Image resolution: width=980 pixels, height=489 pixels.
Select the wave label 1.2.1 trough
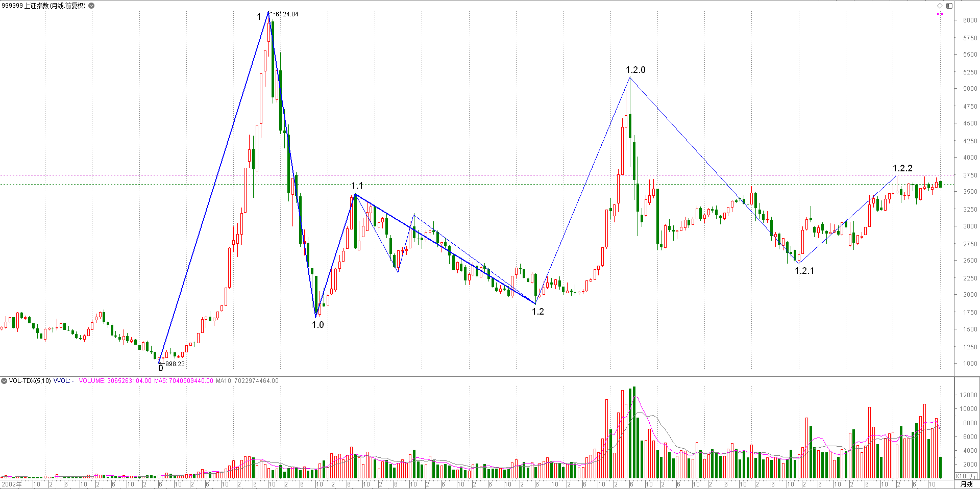click(x=804, y=271)
